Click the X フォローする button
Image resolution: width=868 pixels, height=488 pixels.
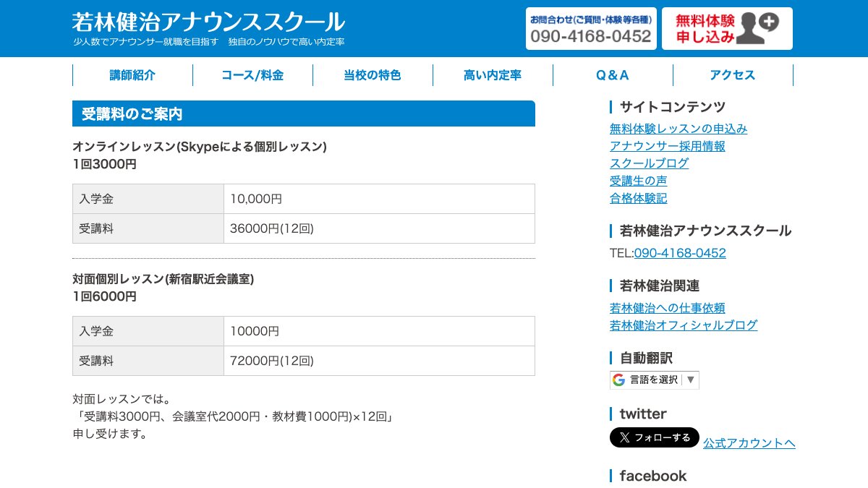(655, 437)
